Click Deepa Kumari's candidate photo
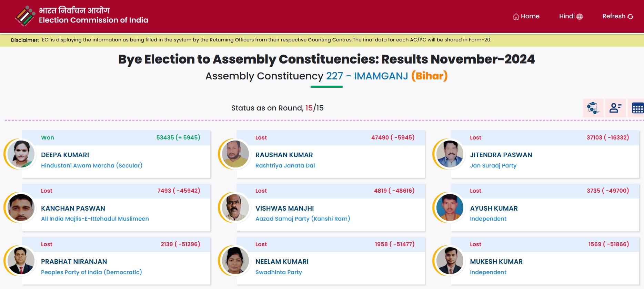 (x=21, y=154)
